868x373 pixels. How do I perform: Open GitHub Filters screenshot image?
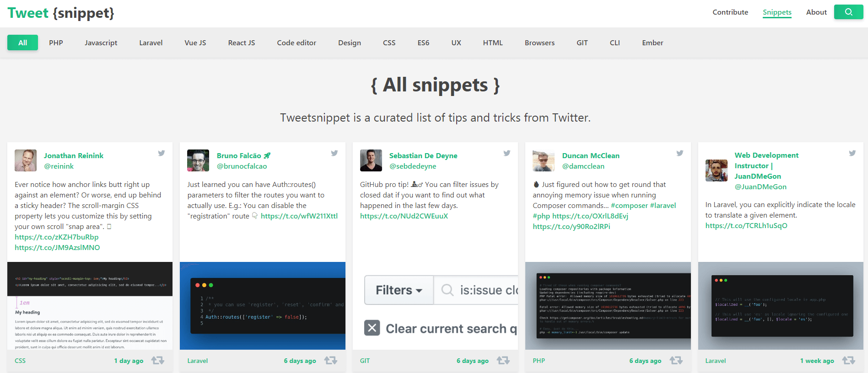click(435, 306)
